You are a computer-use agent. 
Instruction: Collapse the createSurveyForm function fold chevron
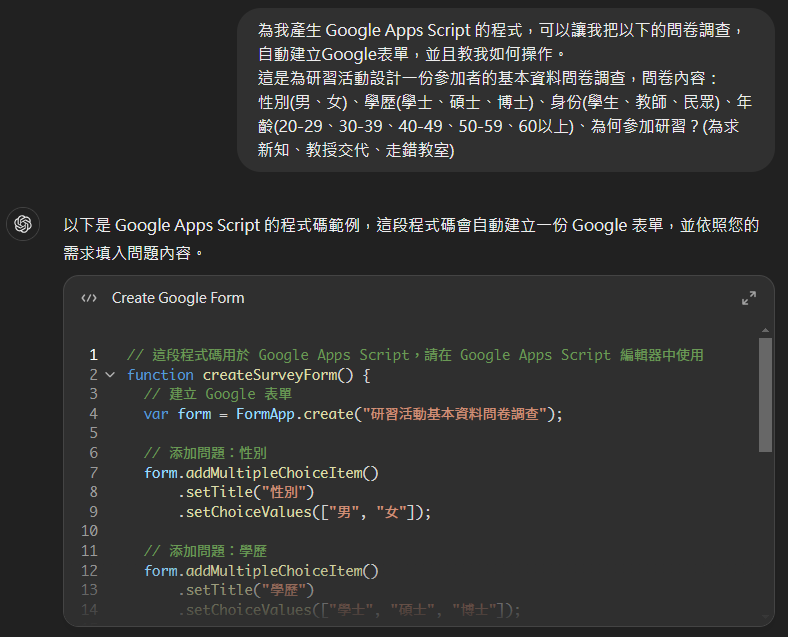[x=111, y=375]
